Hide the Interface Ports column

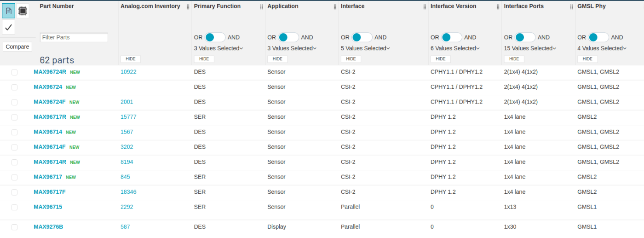click(514, 59)
